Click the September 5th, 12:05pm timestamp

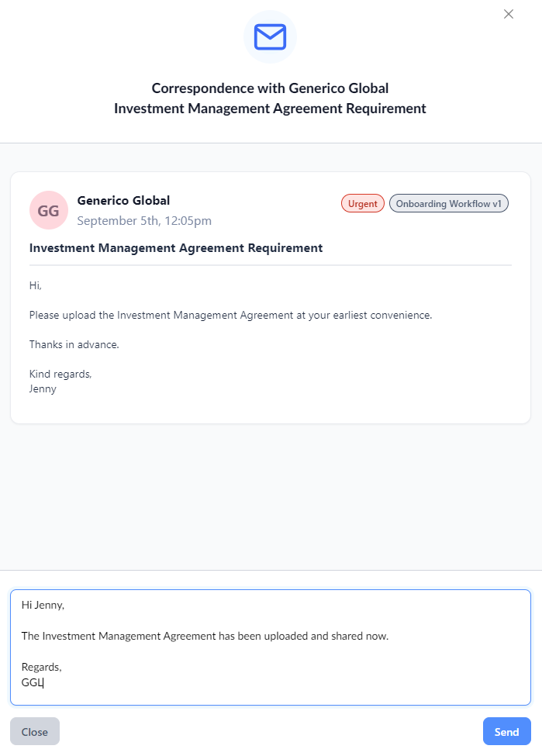pos(144,221)
